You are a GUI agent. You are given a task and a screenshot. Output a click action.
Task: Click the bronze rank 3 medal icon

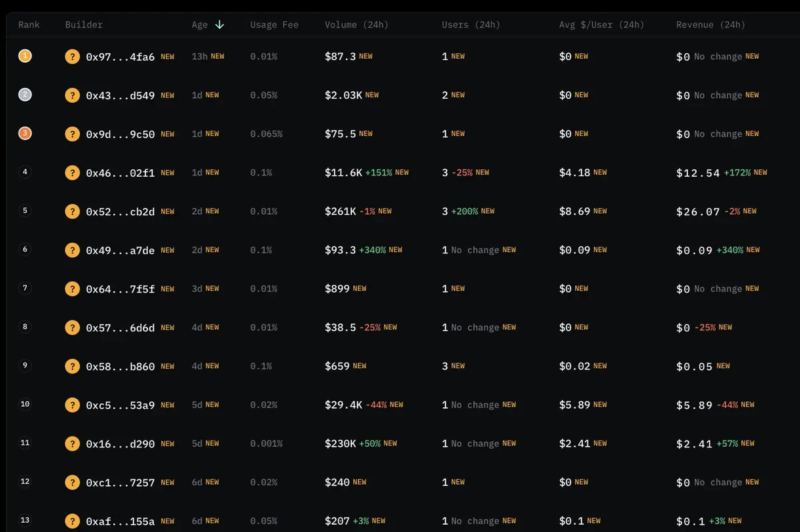(x=25, y=133)
